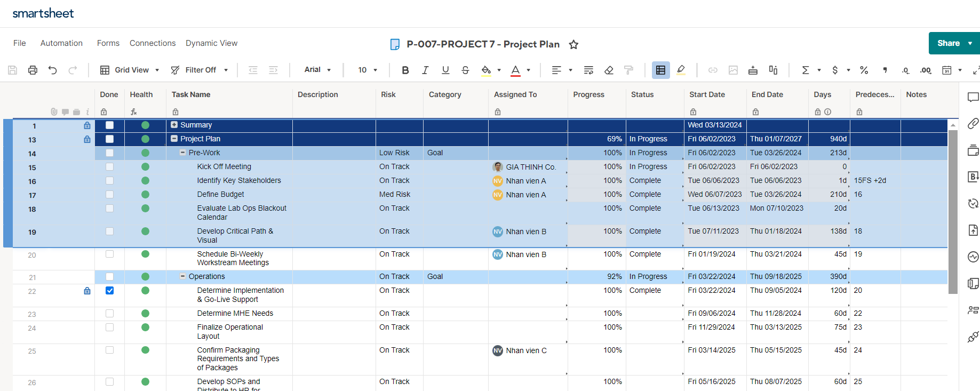The image size is (980, 391).
Task: Open the text color picker
Action: tap(528, 70)
